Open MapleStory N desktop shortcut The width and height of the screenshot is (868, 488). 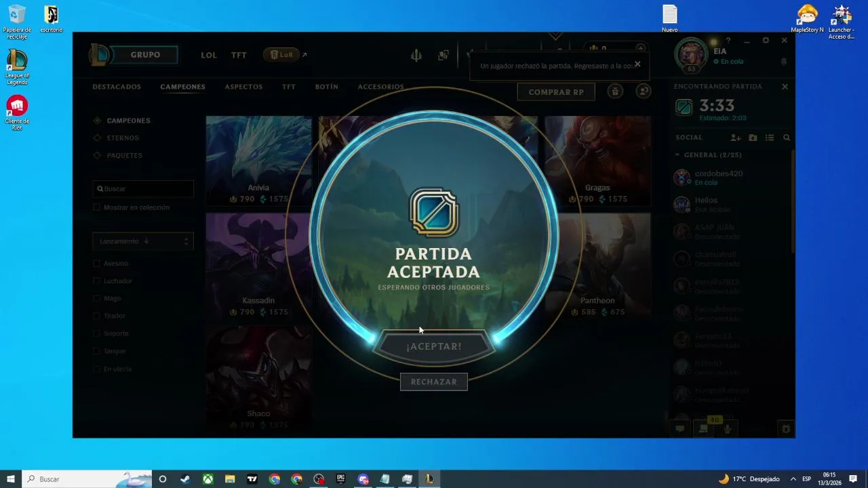(x=807, y=18)
